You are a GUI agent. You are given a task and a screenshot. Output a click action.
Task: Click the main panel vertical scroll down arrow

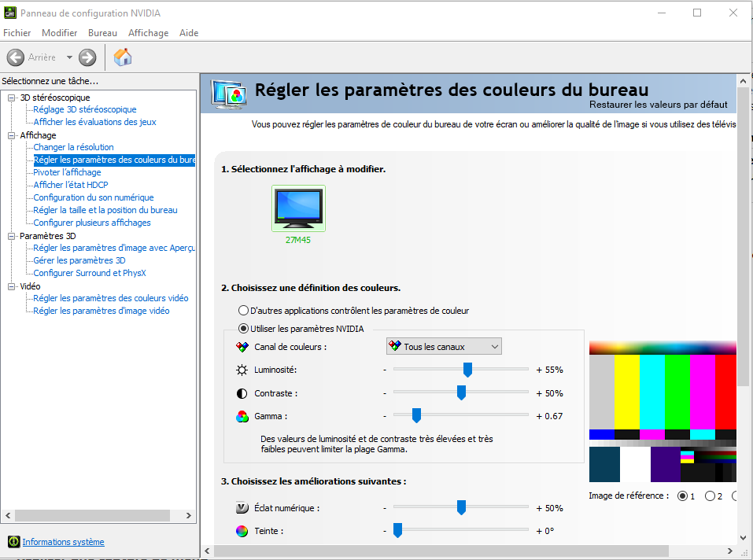pos(743,538)
